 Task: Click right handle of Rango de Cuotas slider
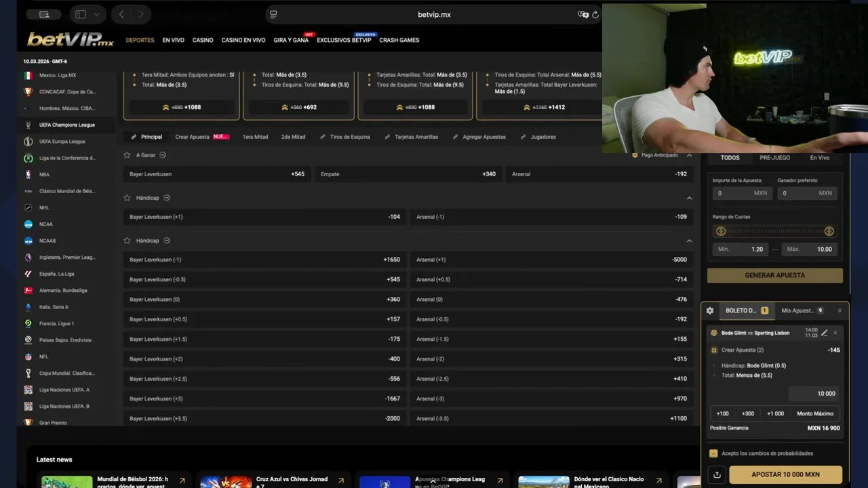pos(829,231)
